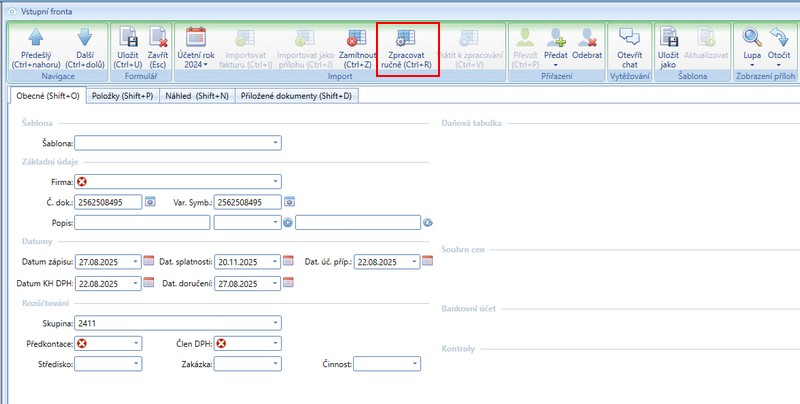The height and width of the screenshot is (404, 800).
Task: Open calendar picker for Dat. splatnosti
Action: point(289,262)
